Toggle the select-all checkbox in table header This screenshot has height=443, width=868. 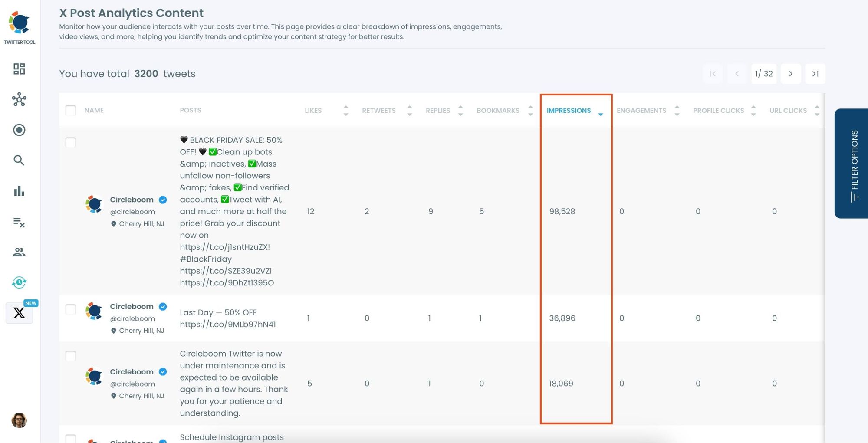pos(70,110)
